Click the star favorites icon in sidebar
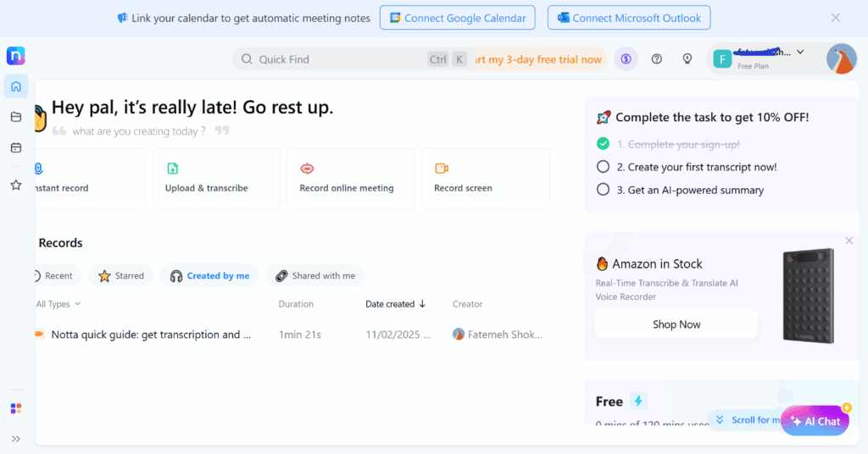The width and height of the screenshot is (868, 454). point(16,185)
